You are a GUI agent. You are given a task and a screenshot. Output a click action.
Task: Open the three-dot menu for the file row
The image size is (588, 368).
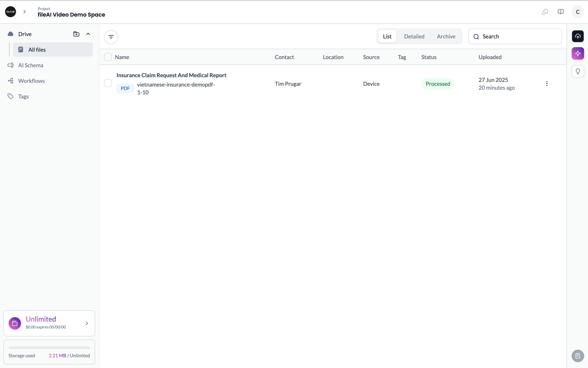[x=547, y=84]
